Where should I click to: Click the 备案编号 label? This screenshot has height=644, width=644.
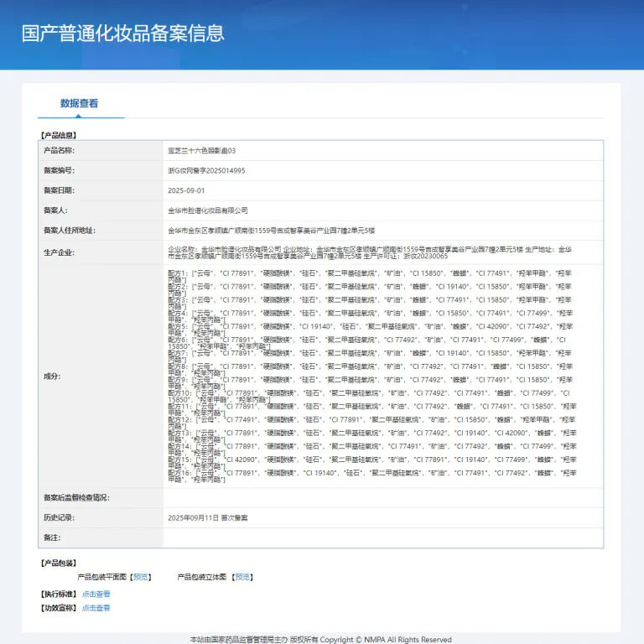click(60, 170)
